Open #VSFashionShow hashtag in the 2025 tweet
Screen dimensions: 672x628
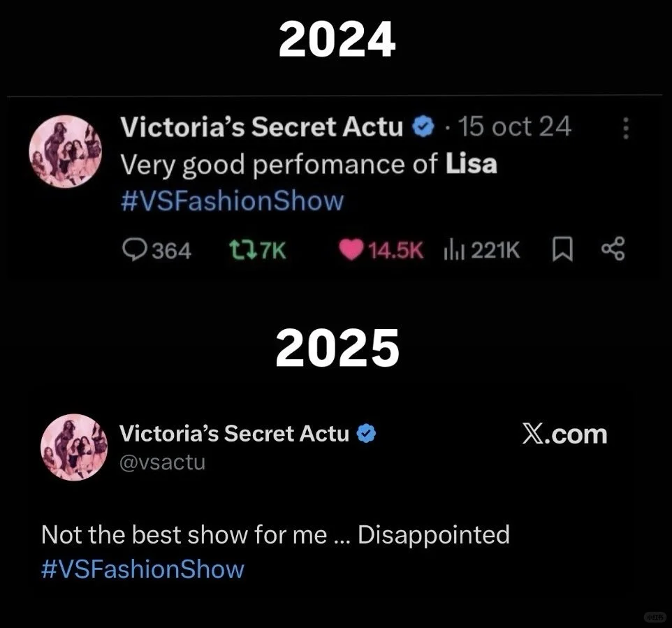click(143, 569)
